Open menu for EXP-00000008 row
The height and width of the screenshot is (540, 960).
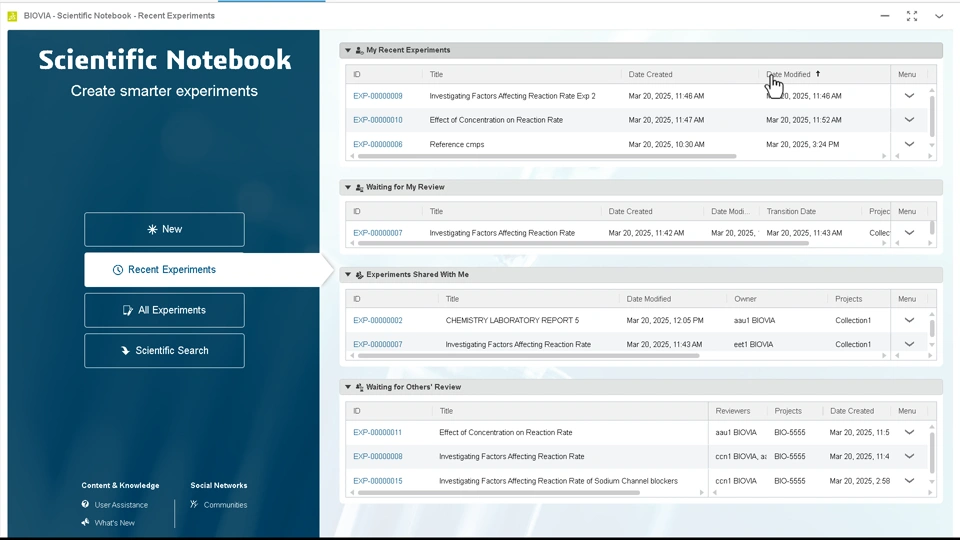click(909, 456)
